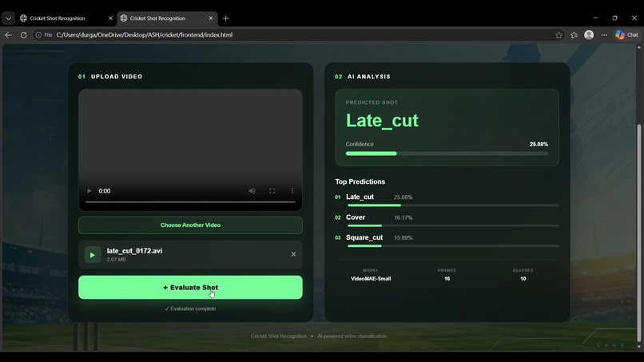Viewport: 644px width, 362px height.
Task: Click the 25.08% confidence value
Action: (x=539, y=144)
